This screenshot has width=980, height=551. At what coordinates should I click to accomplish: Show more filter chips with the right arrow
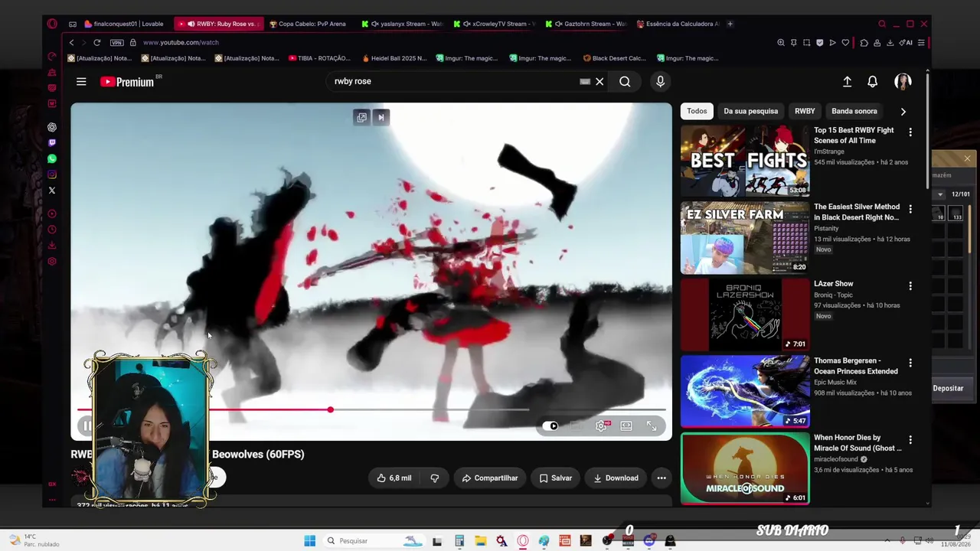click(903, 112)
